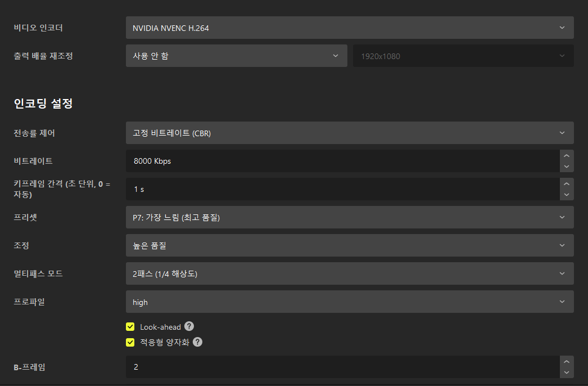The image size is (588, 386).
Task: Open the 전송률 제어 CBR dropdown
Action: [349, 133]
